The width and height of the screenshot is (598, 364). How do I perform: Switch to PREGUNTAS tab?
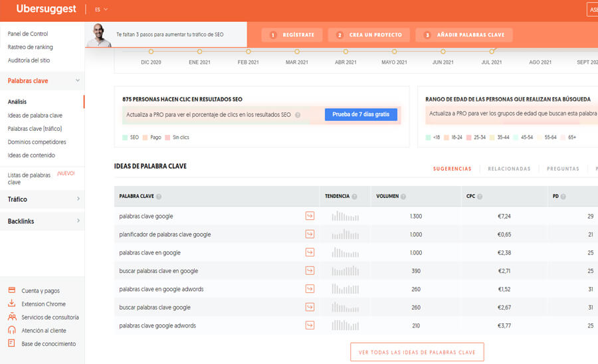pyautogui.click(x=563, y=169)
